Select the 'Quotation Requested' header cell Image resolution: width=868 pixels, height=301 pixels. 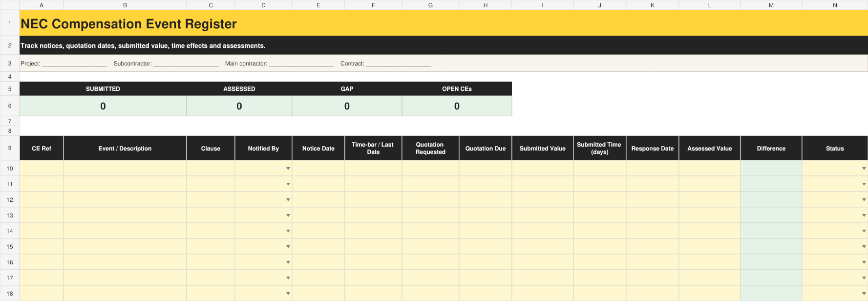tap(430, 148)
